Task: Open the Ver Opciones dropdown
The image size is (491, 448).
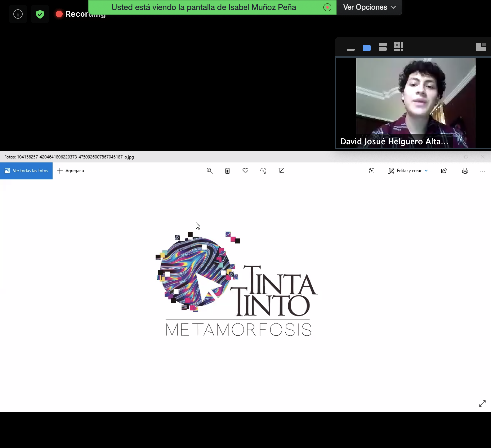Action: [369, 7]
